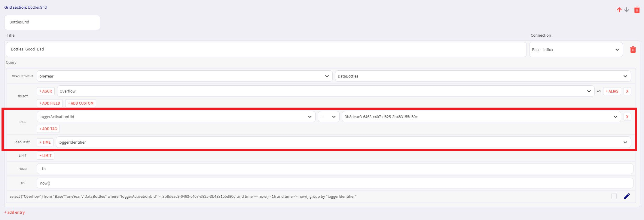Viewport: 644px width, 220px height.
Task: Move grid section down with grey arrow
Action: 627,10
